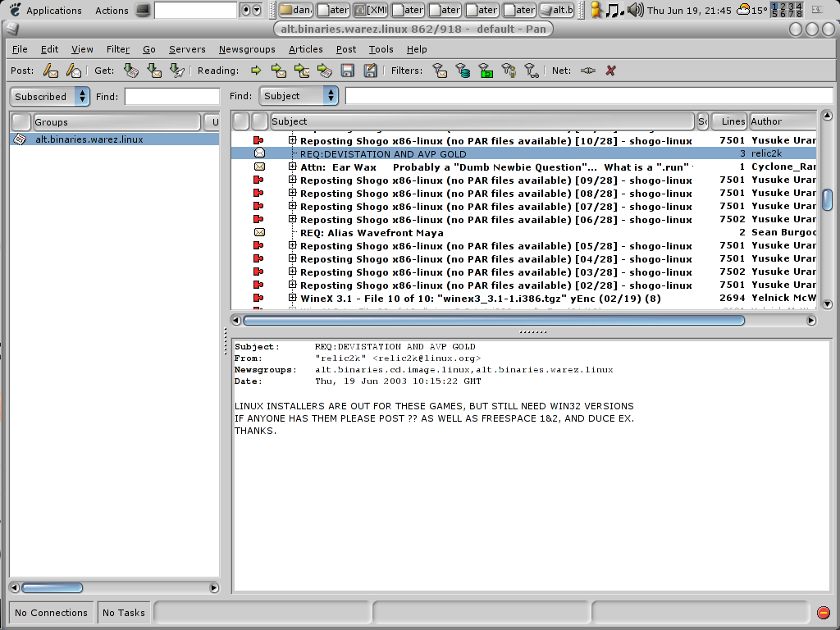This screenshot has width=840, height=630.
Task: Click the Save Article Attachments floppy icon
Action: point(348,71)
